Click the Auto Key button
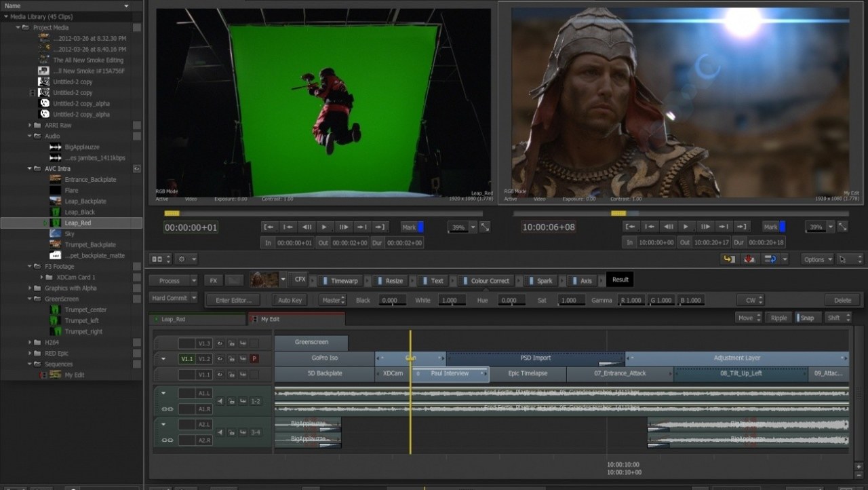868x490 pixels. pos(290,300)
